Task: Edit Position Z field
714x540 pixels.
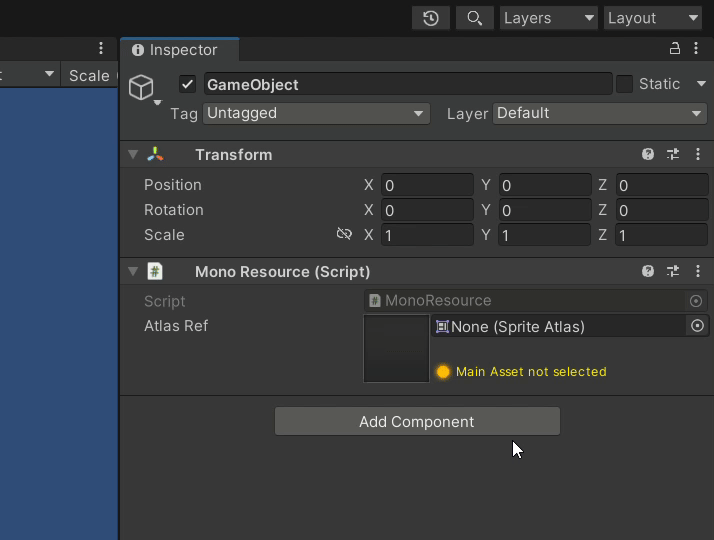Action: 662,185
